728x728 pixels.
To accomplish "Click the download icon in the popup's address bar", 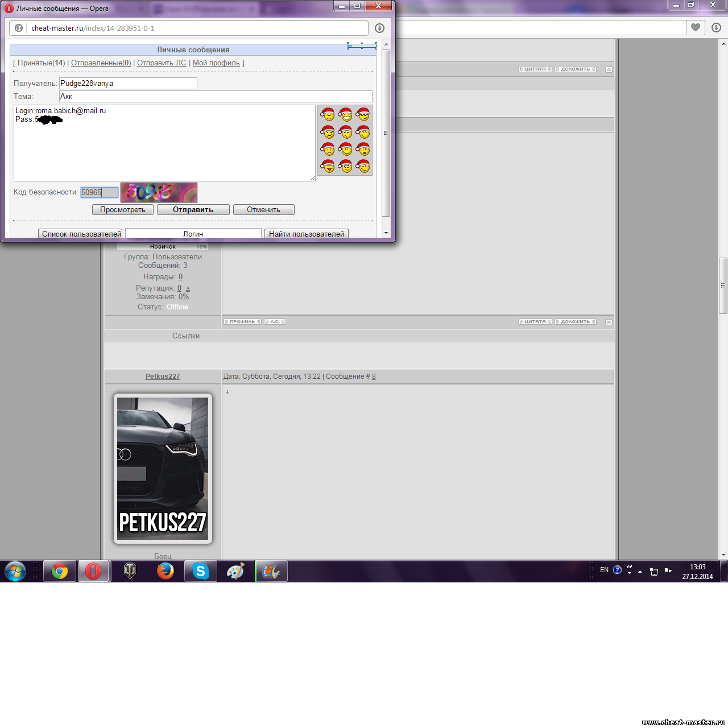I will [x=379, y=28].
